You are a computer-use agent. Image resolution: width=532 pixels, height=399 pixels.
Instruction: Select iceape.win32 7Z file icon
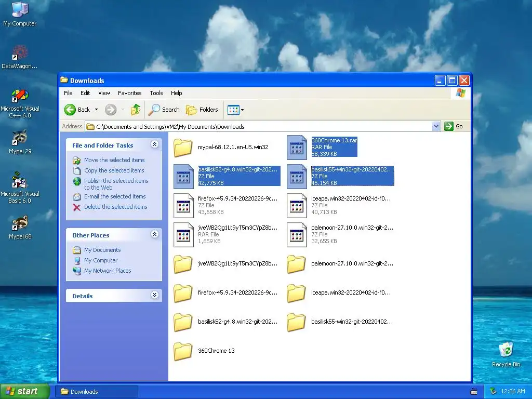pyautogui.click(x=297, y=206)
